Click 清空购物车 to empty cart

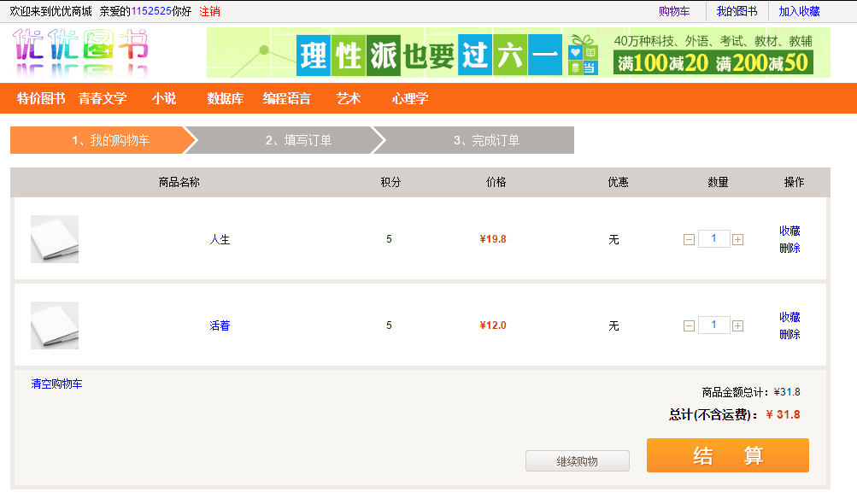pos(57,384)
